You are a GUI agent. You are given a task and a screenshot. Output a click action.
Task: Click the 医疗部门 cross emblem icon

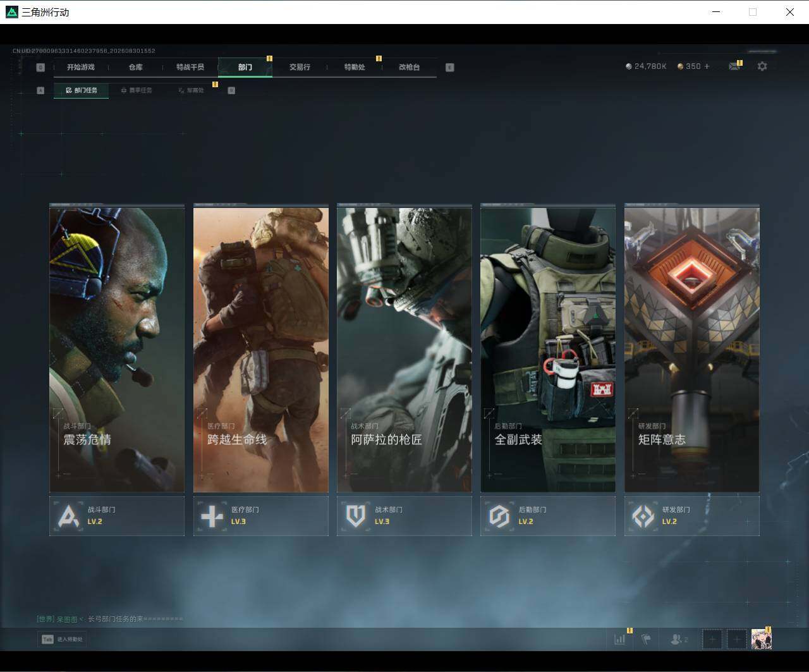[x=212, y=516]
